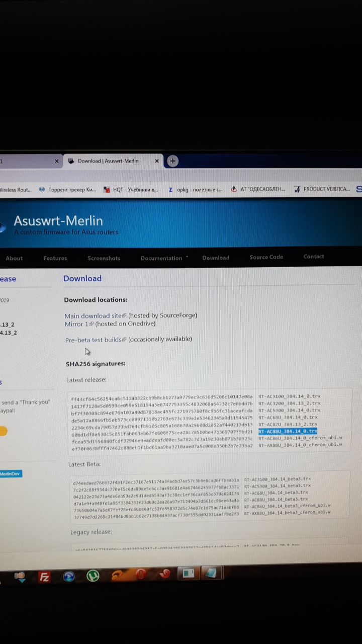Go to the Features menu item
The width and height of the screenshot is (362, 644).
(55, 258)
